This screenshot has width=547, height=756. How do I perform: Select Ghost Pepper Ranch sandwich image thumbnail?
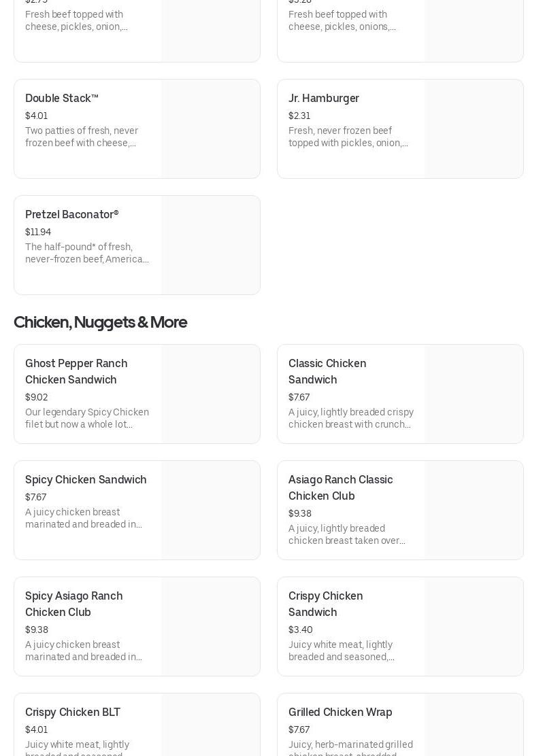click(210, 394)
